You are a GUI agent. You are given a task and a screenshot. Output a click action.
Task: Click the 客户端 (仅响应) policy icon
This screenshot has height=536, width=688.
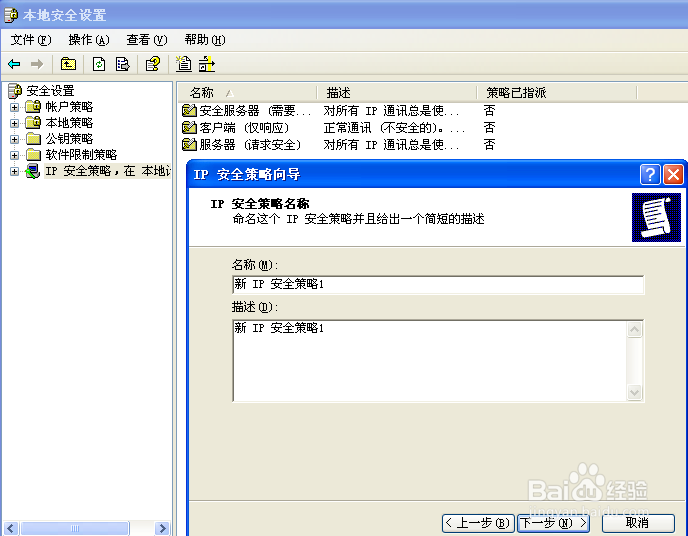(189, 128)
